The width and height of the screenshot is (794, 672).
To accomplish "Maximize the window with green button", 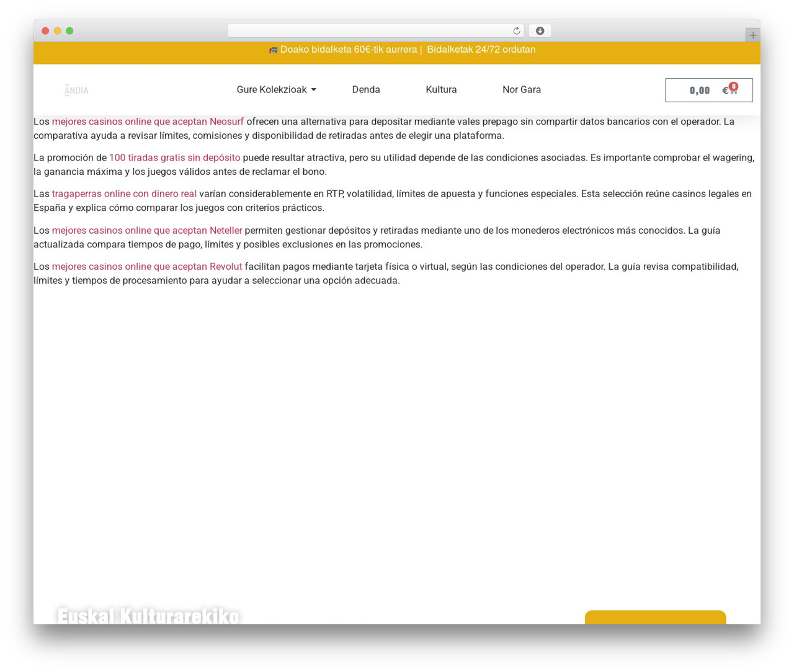I will pyautogui.click(x=69, y=31).
